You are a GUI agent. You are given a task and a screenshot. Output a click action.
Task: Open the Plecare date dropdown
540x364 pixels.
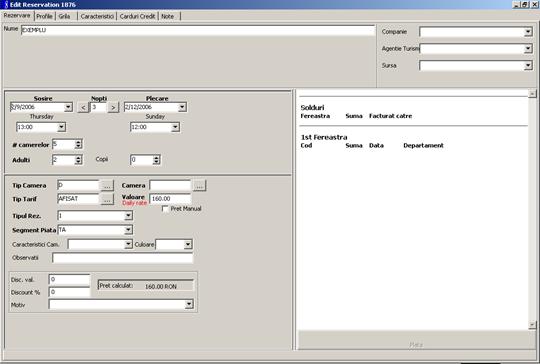pyautogui.click(x=182, y=107)
